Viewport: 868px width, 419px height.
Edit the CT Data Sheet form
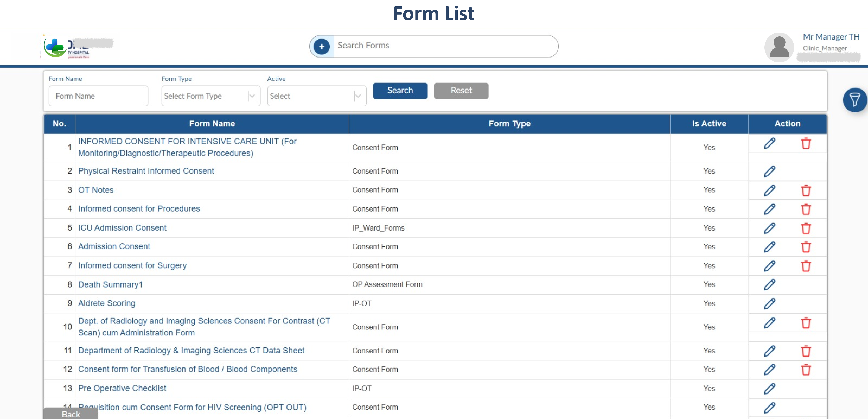[770, 351]
